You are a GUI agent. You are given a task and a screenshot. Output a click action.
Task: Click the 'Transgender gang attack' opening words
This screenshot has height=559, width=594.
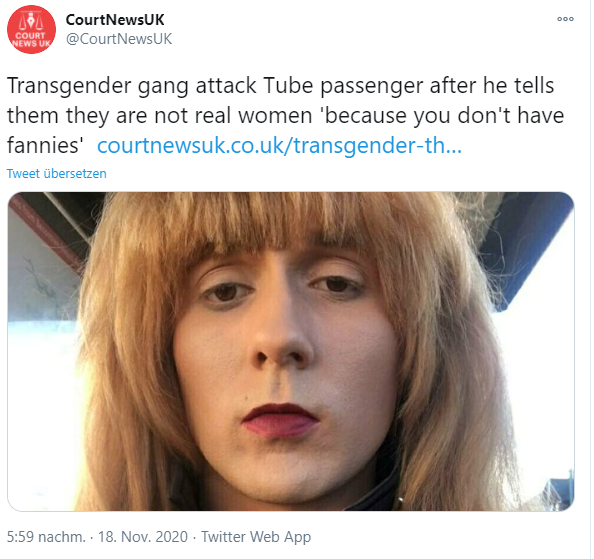point(131,86)
